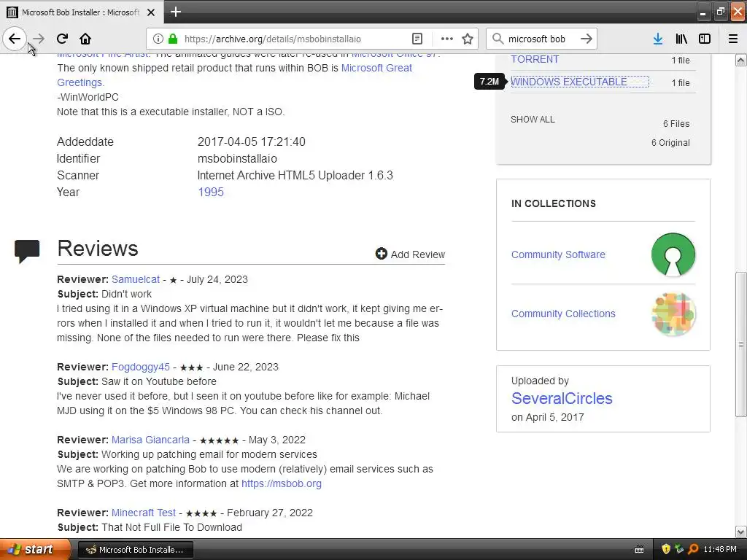Open the library bookmarks and history icon
The image size is (747, 560).
coord(681,39)
